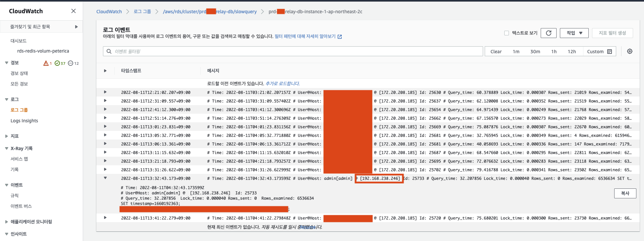The width and height of the screenshot is (644, 241).
Task: Collapse the X-Ray 기록 section
Action: coord(7,148)
